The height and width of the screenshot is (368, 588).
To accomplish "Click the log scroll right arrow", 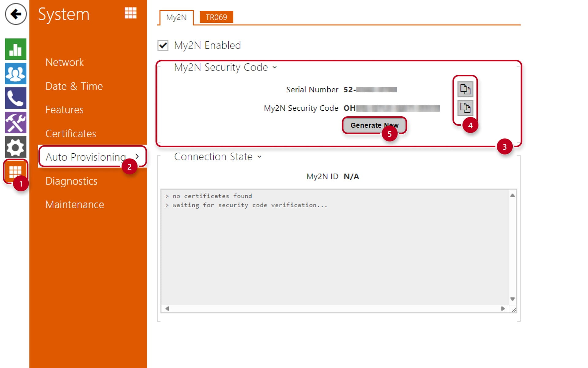I will pyautogui.click(x=503, y=309).
